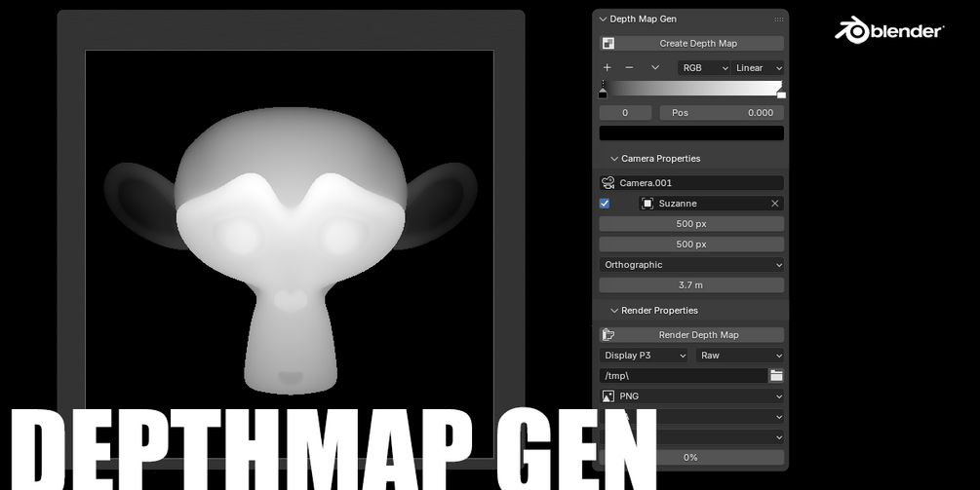Open the Display P3 dropdown
This screenshot has width=980, height=490.
tap(644, 356)
